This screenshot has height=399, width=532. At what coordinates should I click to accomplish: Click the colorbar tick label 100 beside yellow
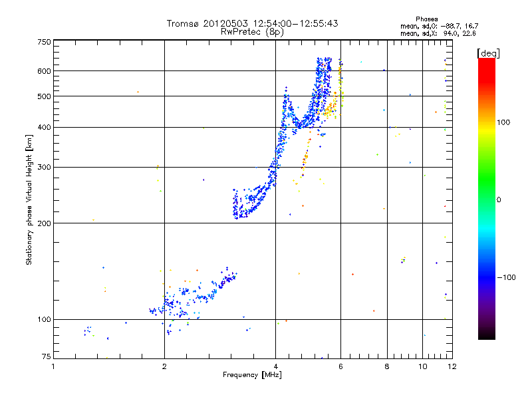tap(503, 122)
